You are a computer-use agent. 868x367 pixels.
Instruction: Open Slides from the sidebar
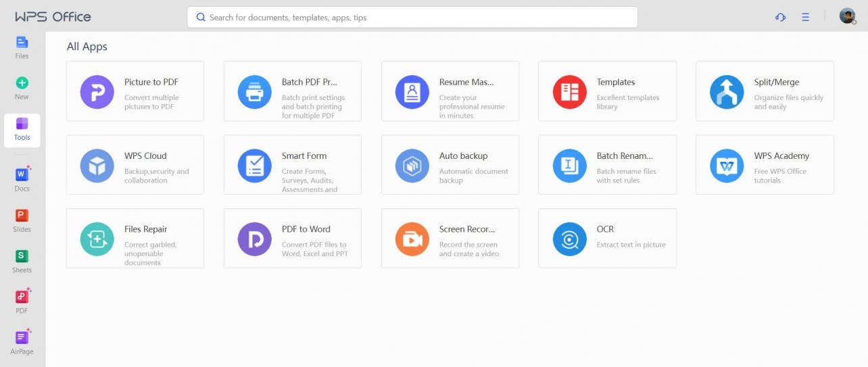pos(22,220)
